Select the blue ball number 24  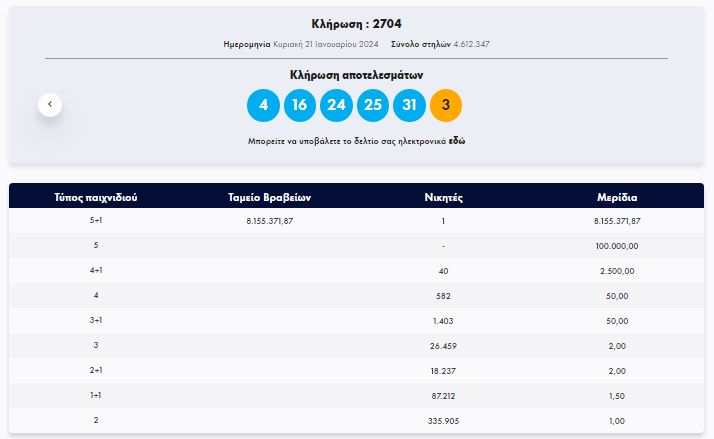(x=336, y=105)
